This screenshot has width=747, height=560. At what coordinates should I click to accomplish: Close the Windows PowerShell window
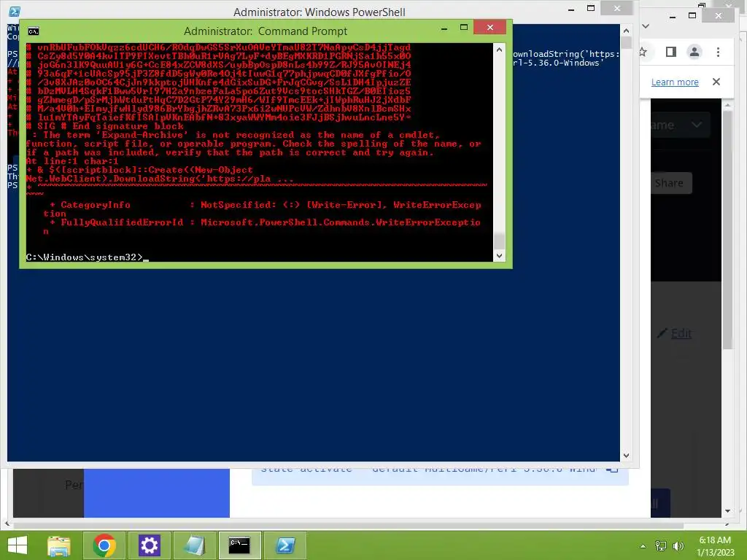coord(617,8)
